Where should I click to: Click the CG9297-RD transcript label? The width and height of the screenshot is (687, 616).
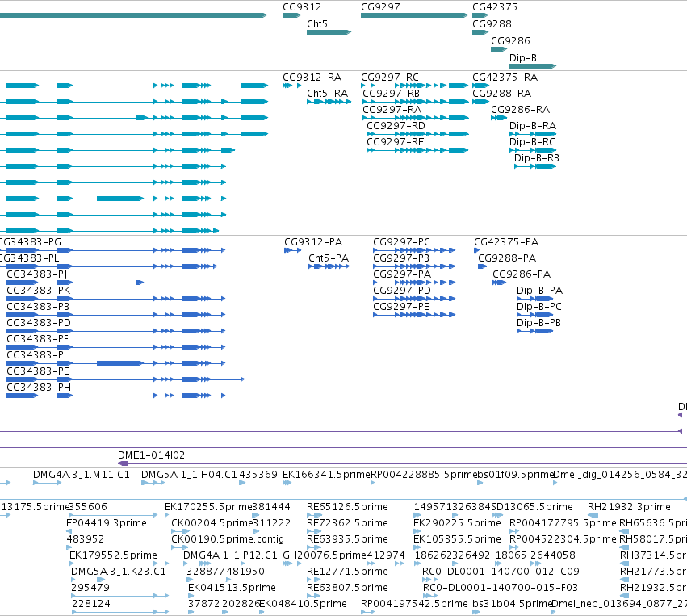396,126
